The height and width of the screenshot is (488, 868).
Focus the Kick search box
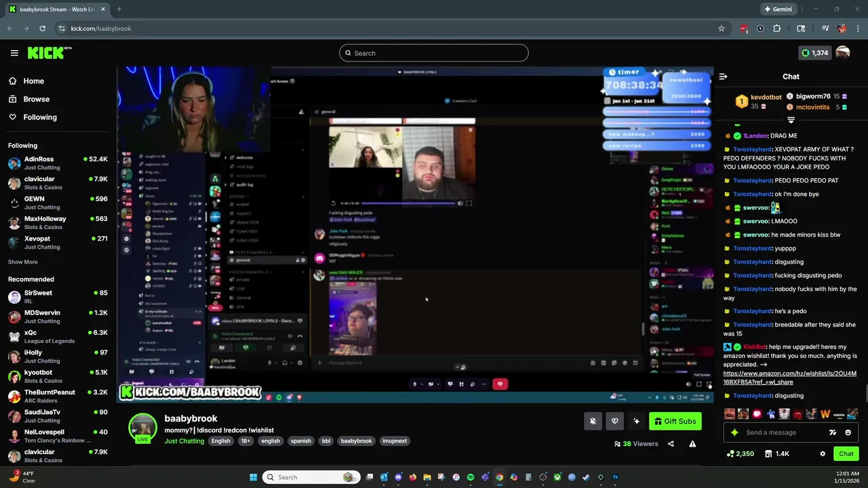click(434, 53)
